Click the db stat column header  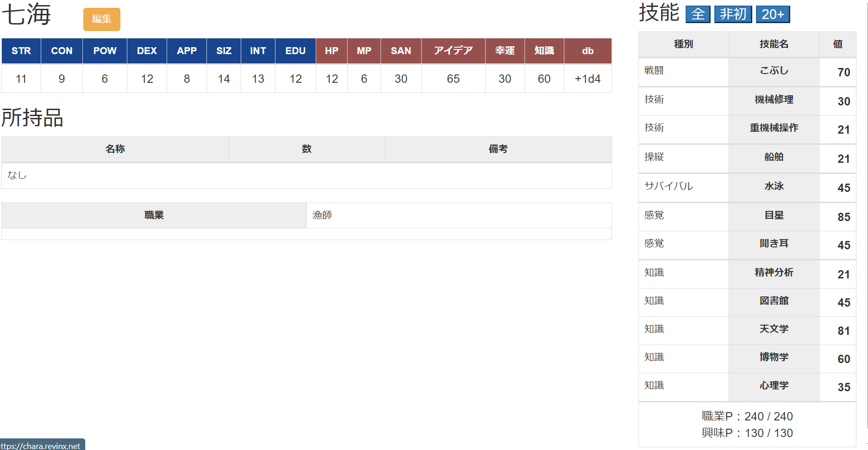click(587, 51)
